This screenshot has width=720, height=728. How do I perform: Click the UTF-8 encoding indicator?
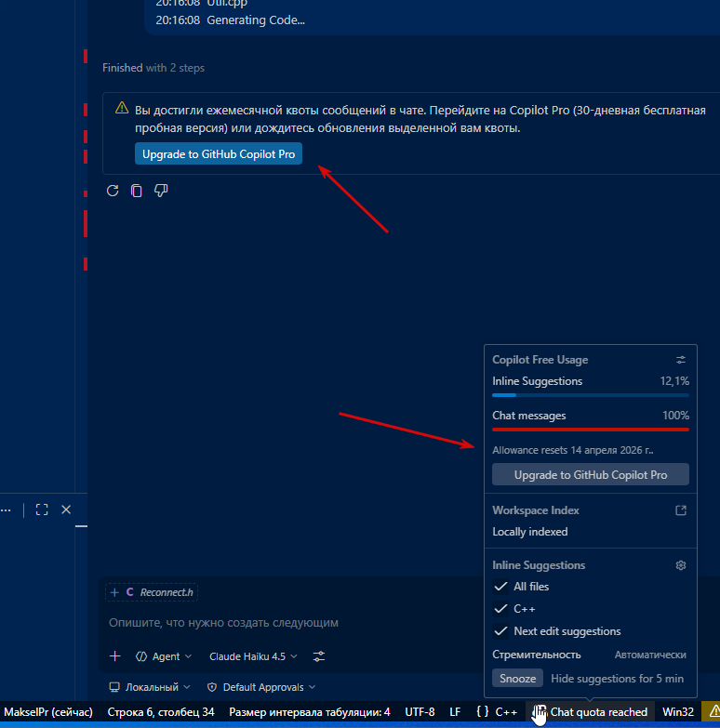point(420,712)
